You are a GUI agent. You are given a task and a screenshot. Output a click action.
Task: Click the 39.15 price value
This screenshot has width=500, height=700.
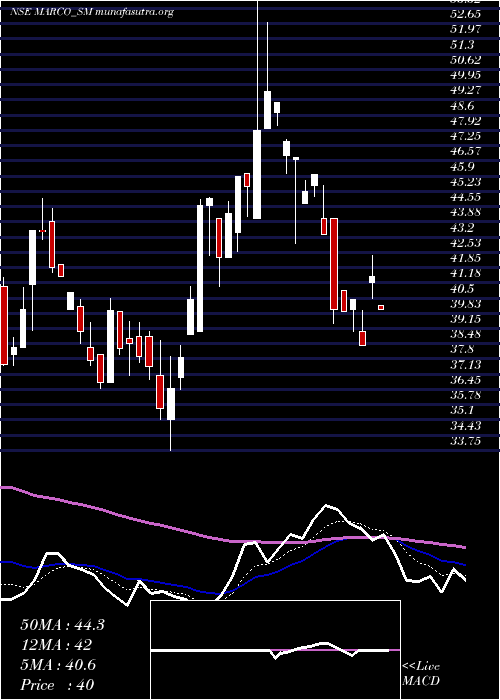[465, 319]
